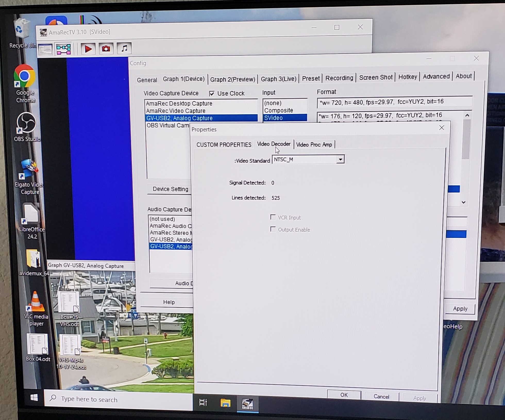The height and width of the screenshot is (420, 505).
Task: Click the first AmaRecTV config toolbar icon
Action: 46,49
